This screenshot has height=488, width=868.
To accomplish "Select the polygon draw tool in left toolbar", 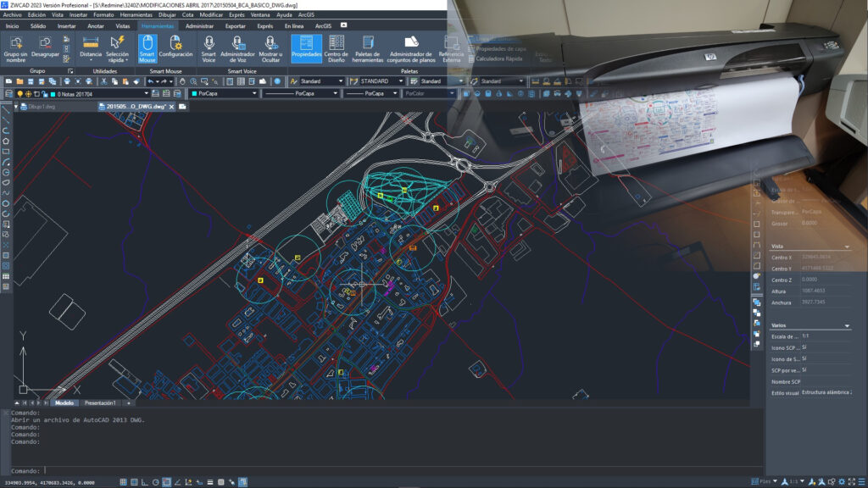I will 6,141.
